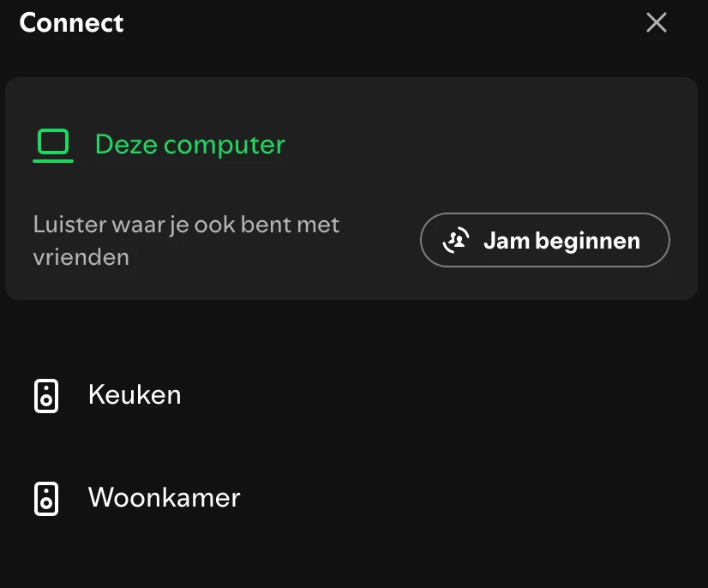Click the Jam people icon in the button
The width and height of the screenshot is (708, 588).
coord(456,240)
